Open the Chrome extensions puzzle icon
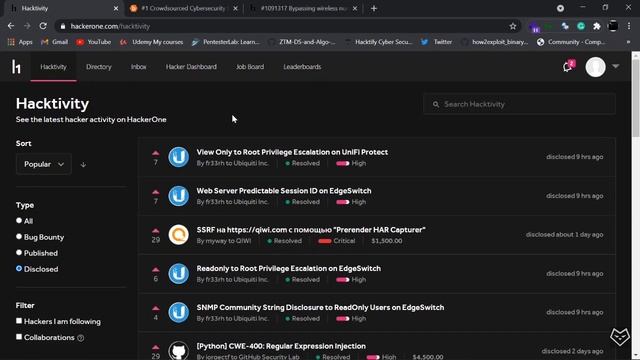 point(597,26)
